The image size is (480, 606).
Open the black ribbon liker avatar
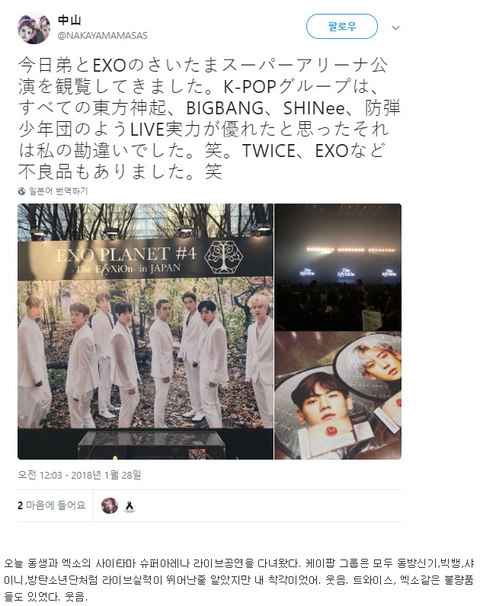[130, 506]
